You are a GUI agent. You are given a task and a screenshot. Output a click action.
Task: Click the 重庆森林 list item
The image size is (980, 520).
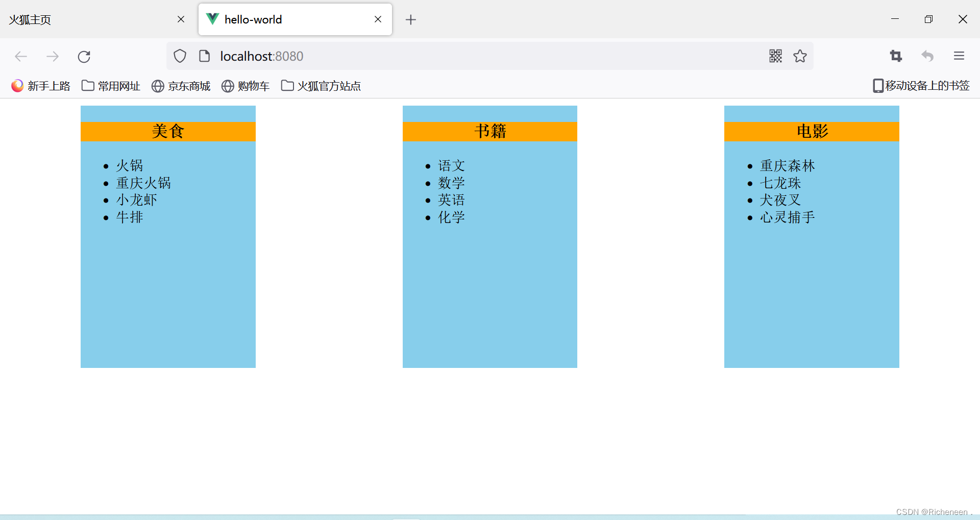pyautogui.click(x=788, y=166)
